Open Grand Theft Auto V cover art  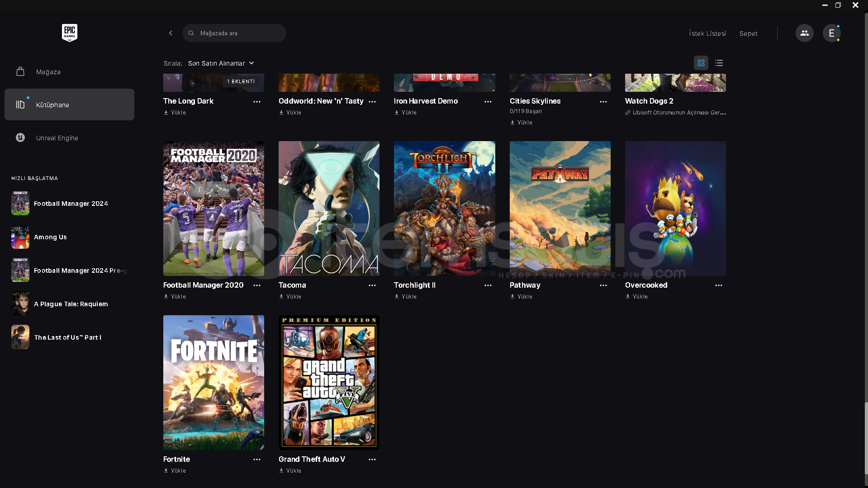click(329, 383)
